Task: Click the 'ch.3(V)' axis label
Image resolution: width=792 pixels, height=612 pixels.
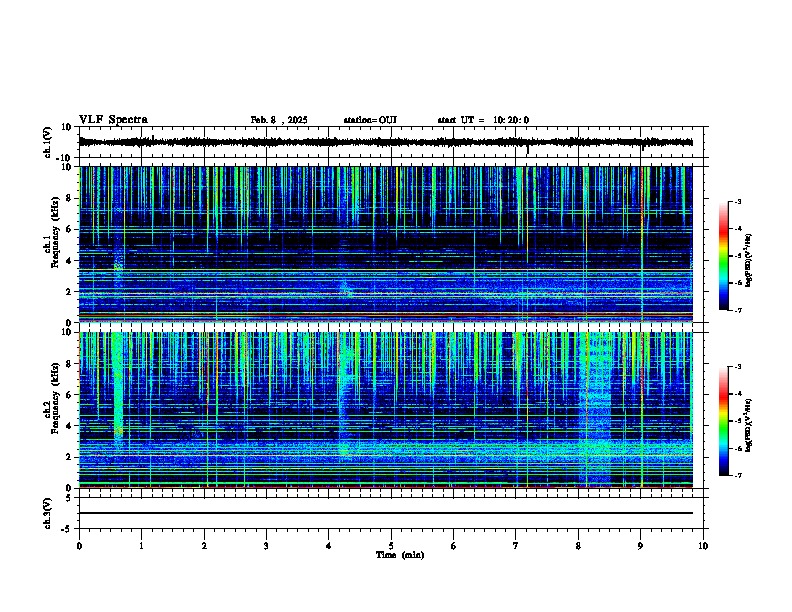Action: pos(48,514)
